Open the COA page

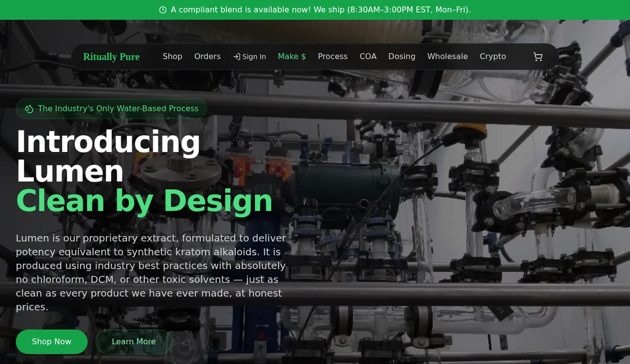pos(368,56)
